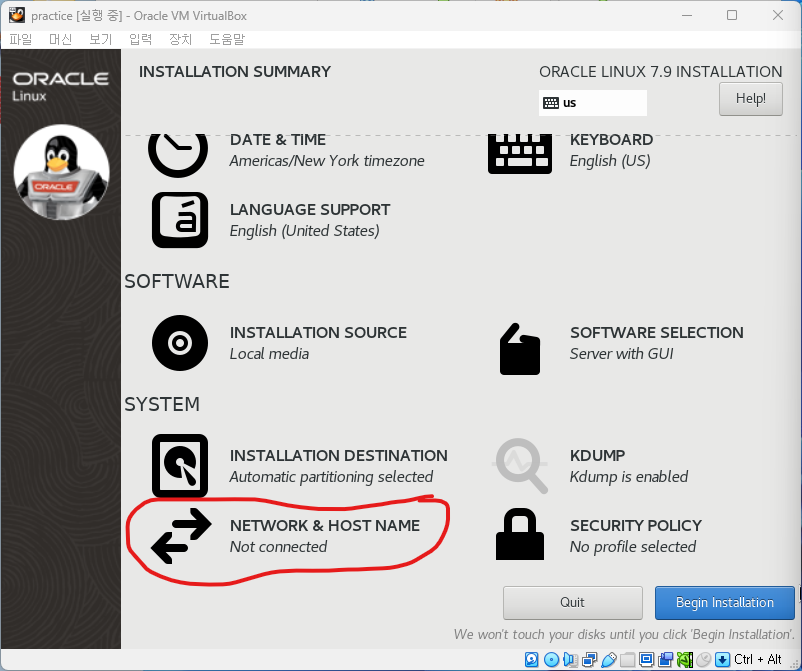Click the Help! button
802x671 pixels.
(750, 99)
